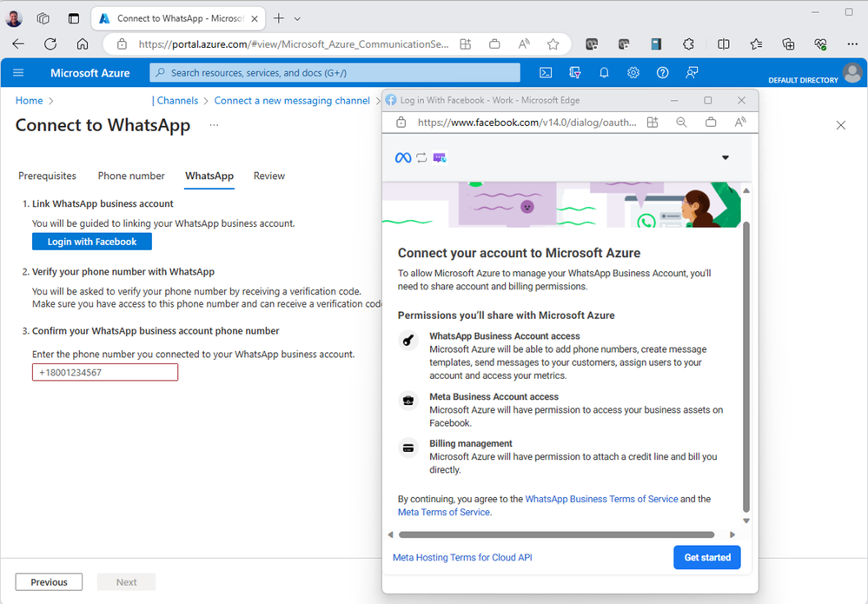Go to Channels breadcrumb link
This screenshot has width=868, height=604.
tap(177, 101)
